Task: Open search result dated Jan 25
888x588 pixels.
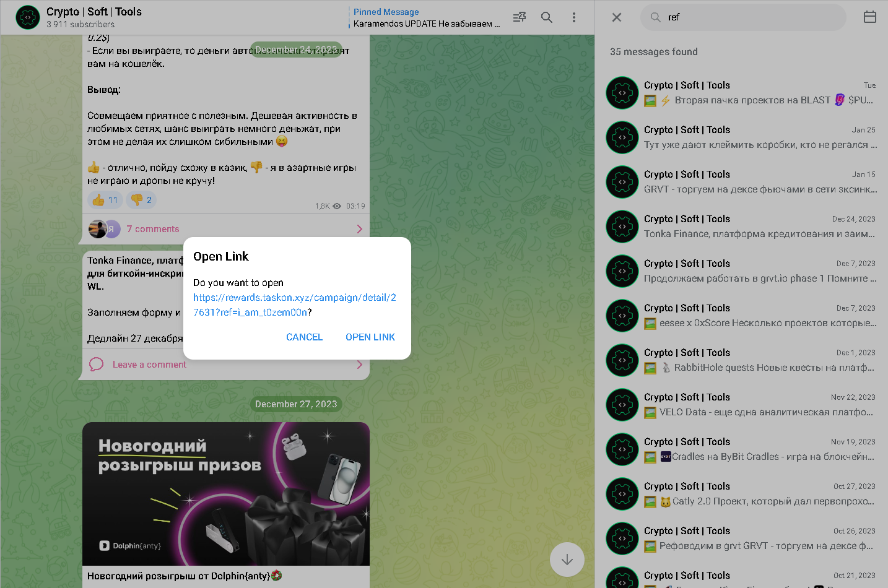Action: pos(741,137)
